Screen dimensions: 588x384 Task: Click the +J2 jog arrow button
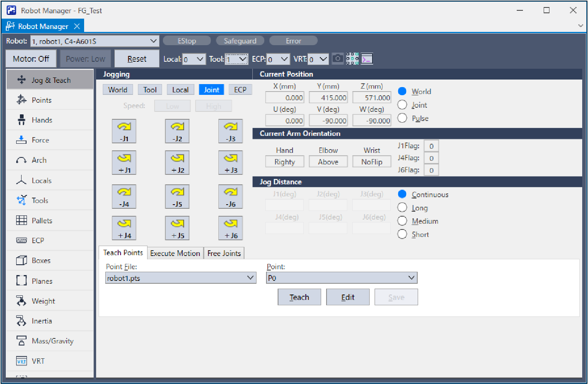pos(177,162)
